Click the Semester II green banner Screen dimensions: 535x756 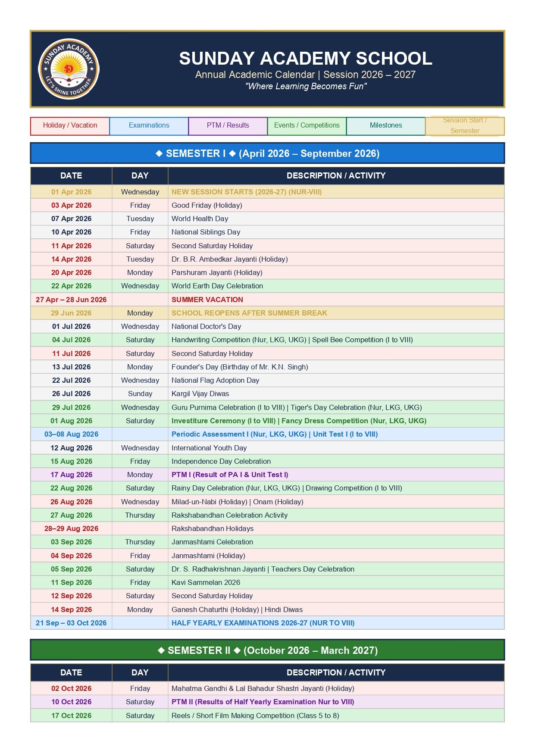tap(267, 650)
